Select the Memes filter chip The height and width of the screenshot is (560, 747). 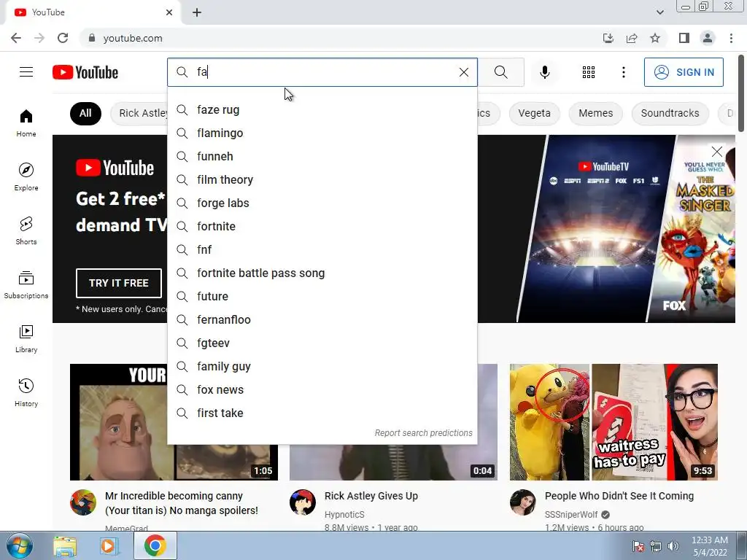coord(595,113)
